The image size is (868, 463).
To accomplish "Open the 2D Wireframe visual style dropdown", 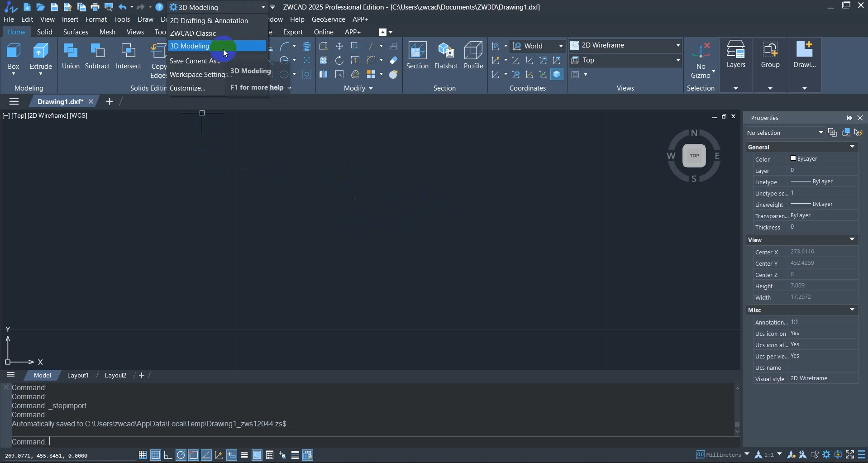I will [x=625, y=45].
